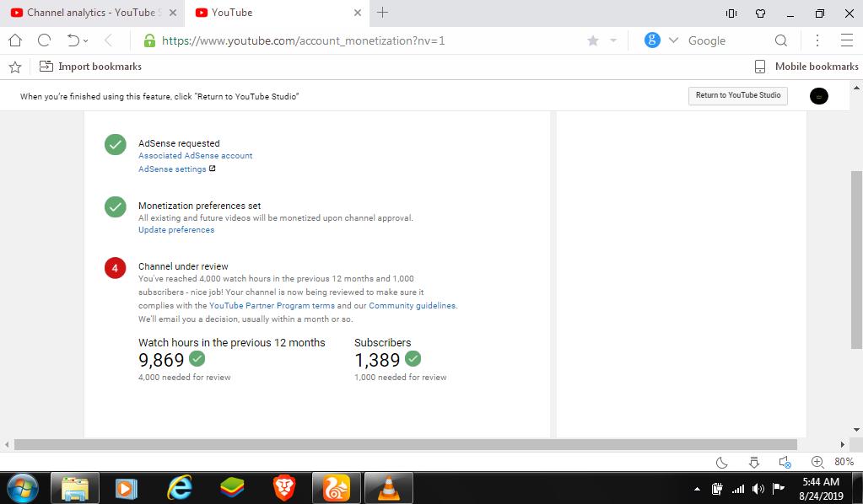Click the scroll down arrow
The height and width of the screenshot is (504, 863).
[856, 430]
